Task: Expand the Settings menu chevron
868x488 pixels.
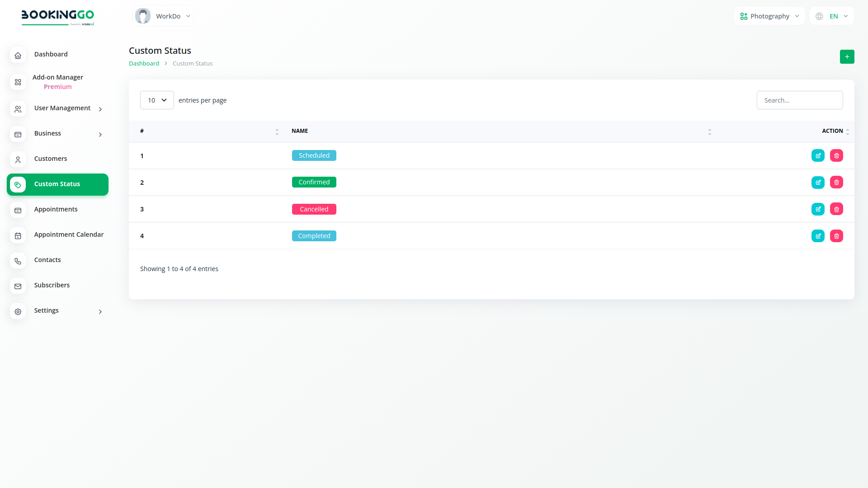Action: (x=100, y=311)
